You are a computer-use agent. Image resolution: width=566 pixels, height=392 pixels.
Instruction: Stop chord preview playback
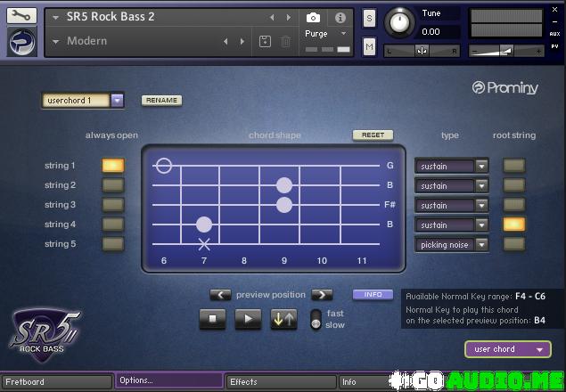[x=213, y=319]
